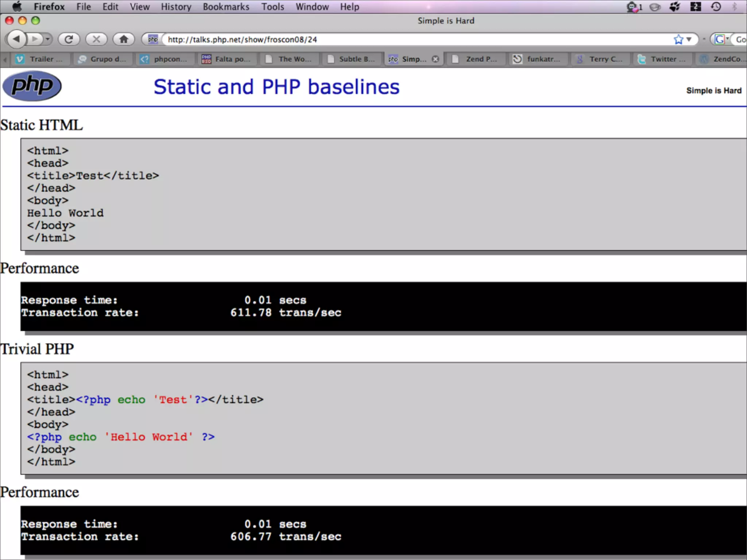The image size is (747, 560).
Task: Open the address bar history dropdown arrow
Action: coord(689,39)
